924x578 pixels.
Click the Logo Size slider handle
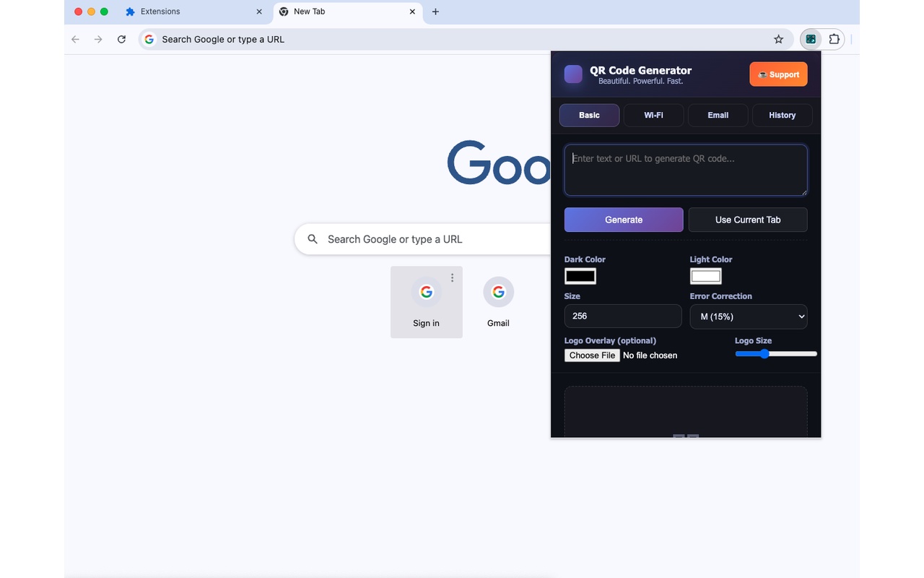pyautogui.click(x=764, y=353)
